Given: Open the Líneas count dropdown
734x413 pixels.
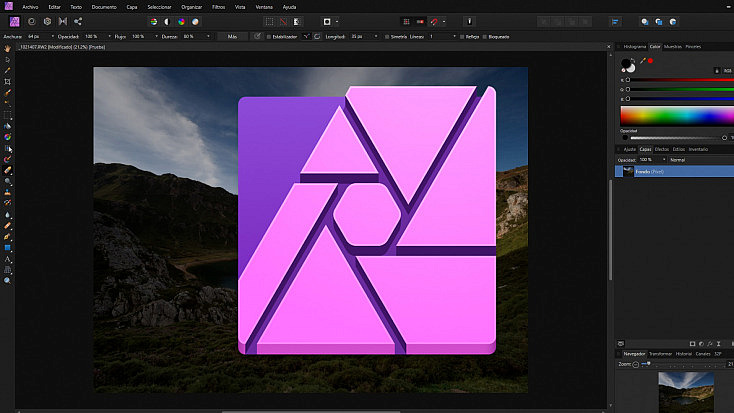Looking at the screenshot, I should tap(454, 37).
